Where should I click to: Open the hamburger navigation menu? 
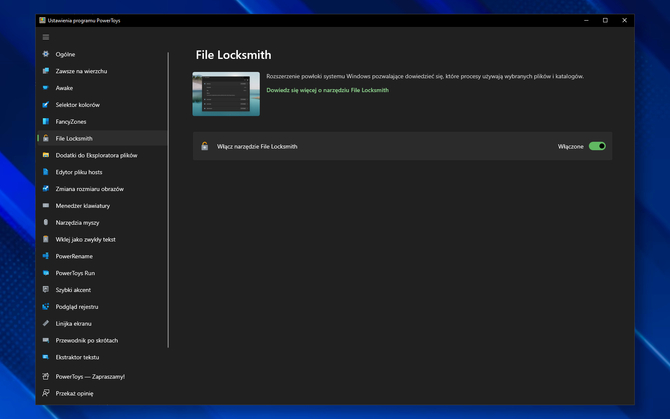(46, 37)
